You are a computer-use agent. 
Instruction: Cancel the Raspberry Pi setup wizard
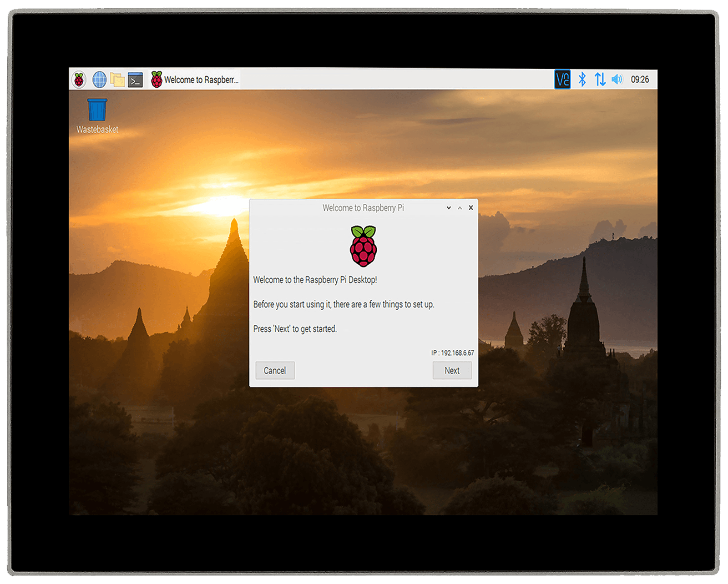(275, 370)
